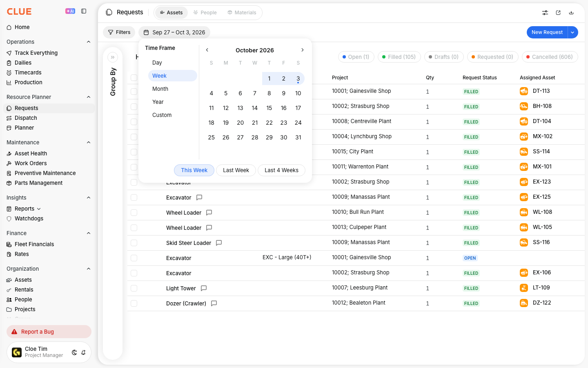The height and width of the screenshot is (368, 588).
Task: Check the row checkbox for WL-105 Wheel Loader
Action: [134, 228]
